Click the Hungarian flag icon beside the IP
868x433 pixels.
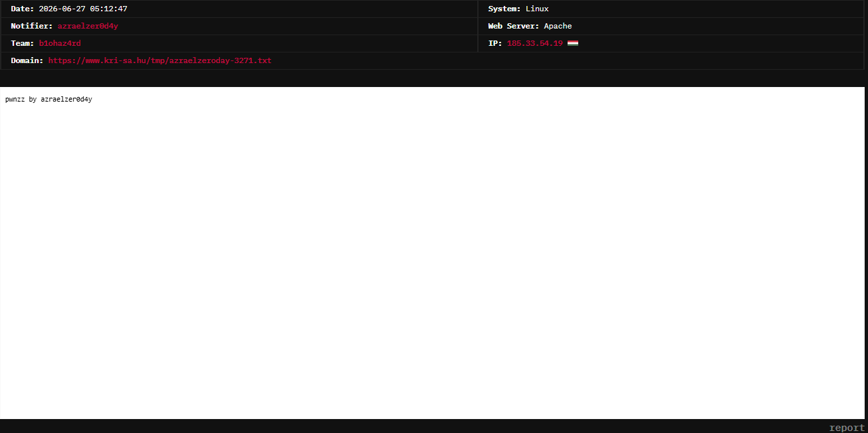572,43
